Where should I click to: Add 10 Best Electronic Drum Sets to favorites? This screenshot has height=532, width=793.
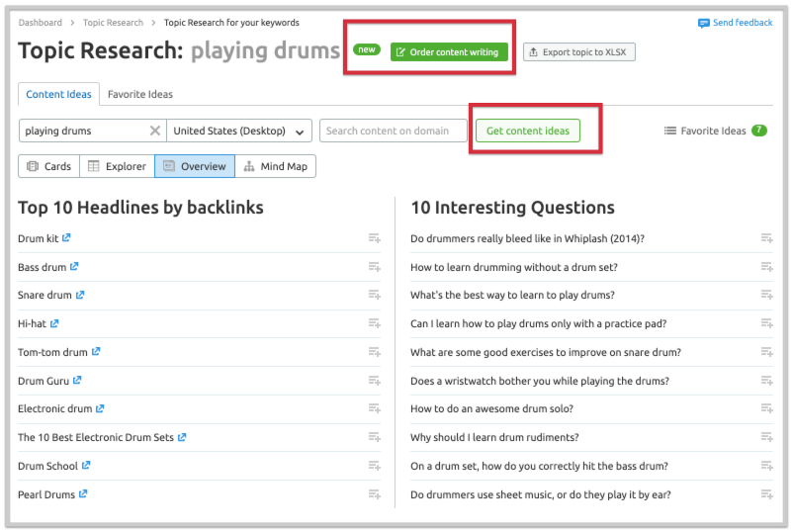(374, 437)
